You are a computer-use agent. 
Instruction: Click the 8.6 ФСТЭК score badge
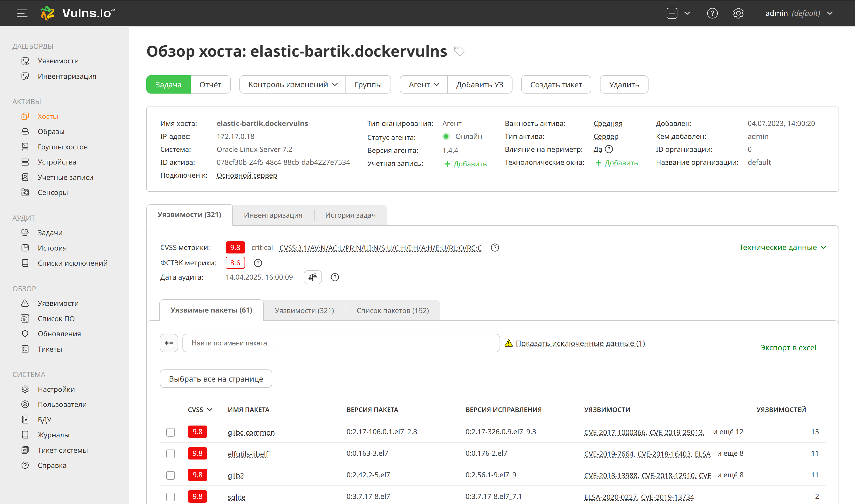click(x=235, y=263)
